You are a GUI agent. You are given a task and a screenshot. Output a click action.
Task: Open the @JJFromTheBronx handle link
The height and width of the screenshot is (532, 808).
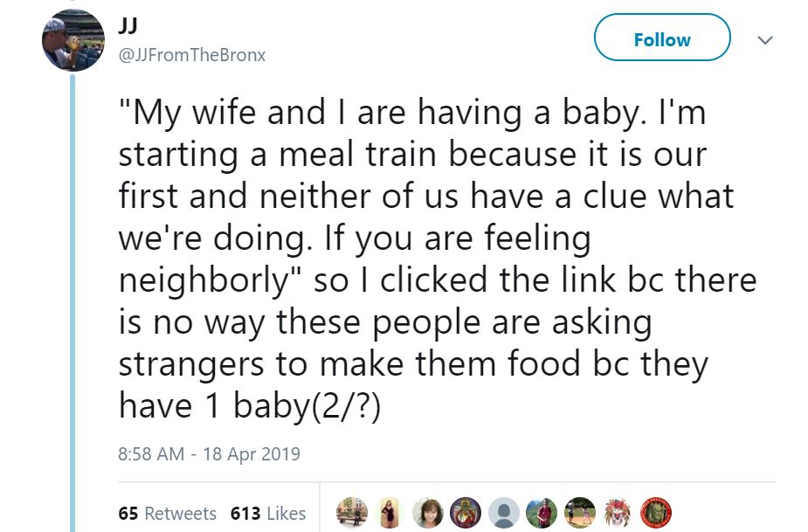190,55
